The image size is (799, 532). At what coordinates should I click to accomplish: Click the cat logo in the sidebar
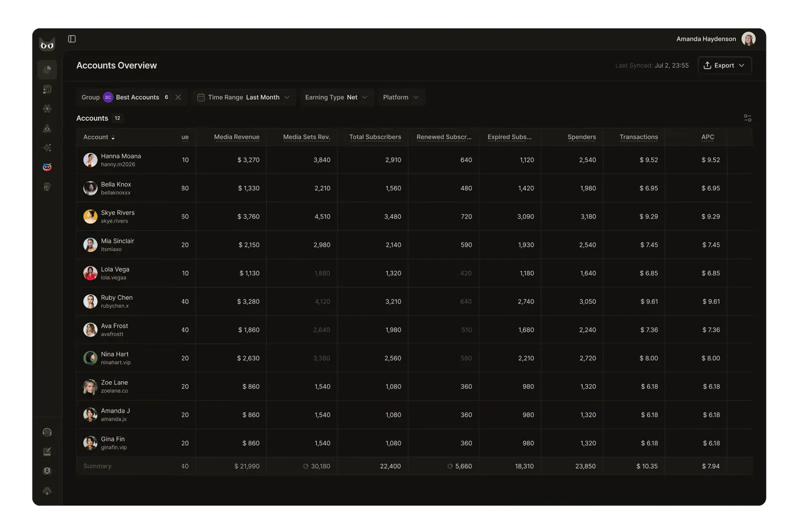[x=47, y=44]
